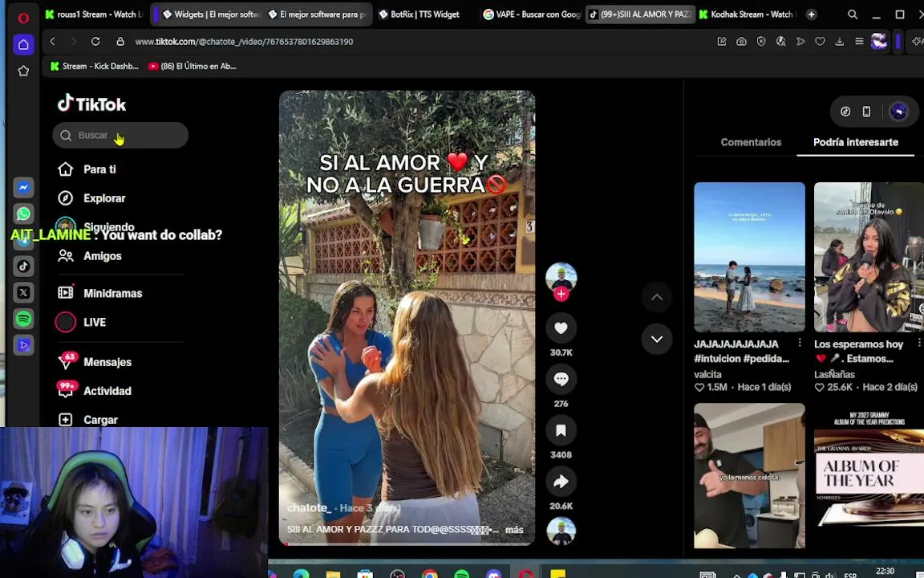The image size is (924, 578).
Task: Open the ad blocker shield icon
Action: (x=761, y=41)
